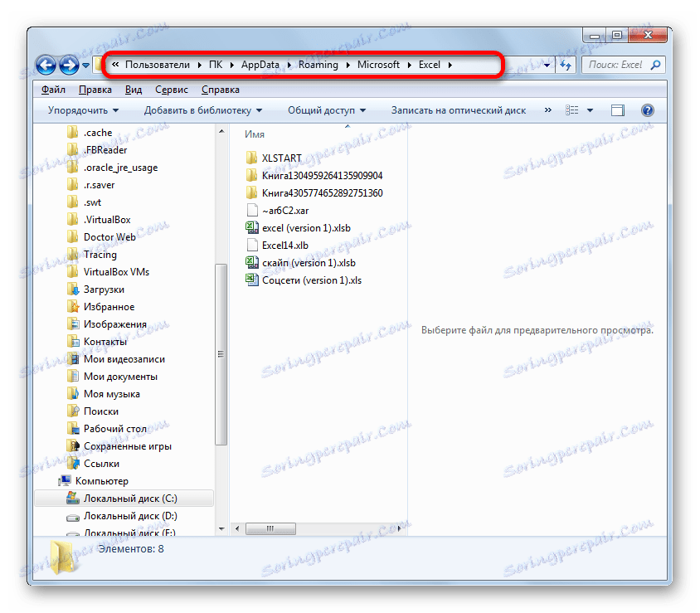Show hidden toolbar commands chevron
The height and width of the screenshot is (613, 700).
tap(547, 110)
